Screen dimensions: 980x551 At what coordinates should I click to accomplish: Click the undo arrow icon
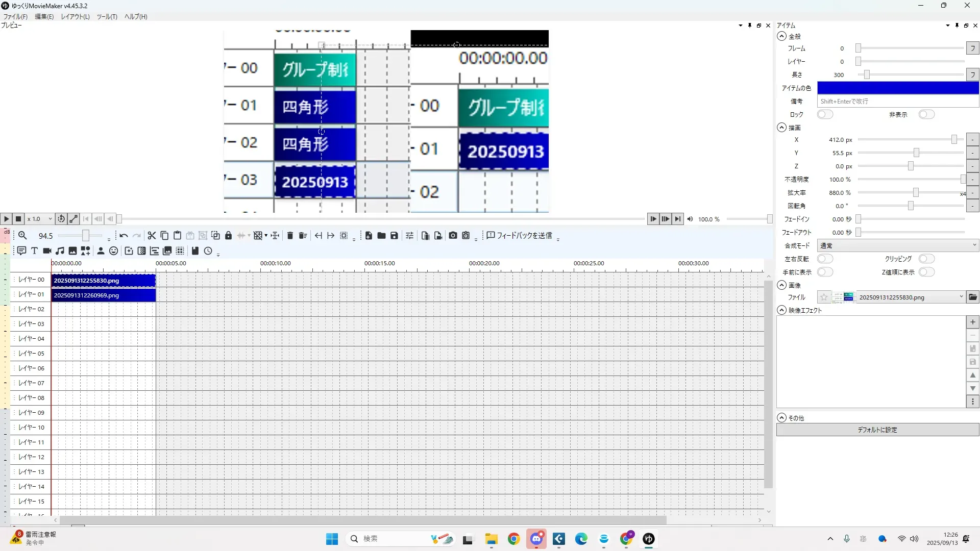[124, 235]
